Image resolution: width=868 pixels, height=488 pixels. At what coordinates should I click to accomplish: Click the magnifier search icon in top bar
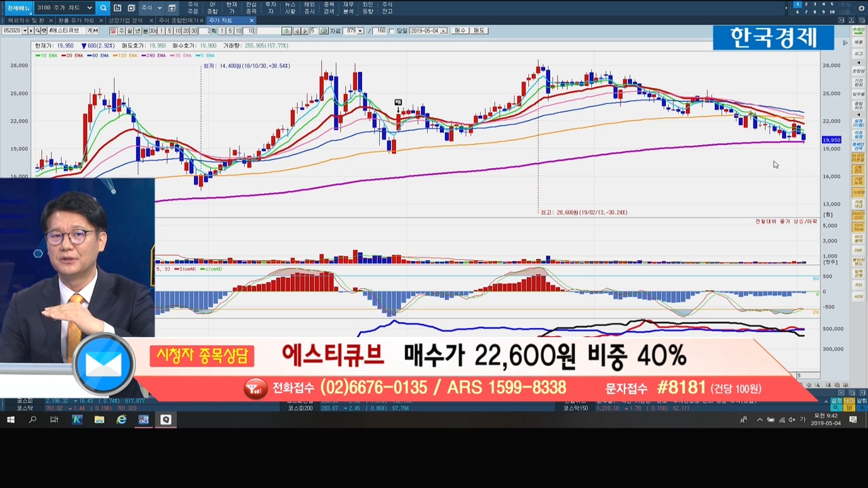pyautogui.click(x=103, y=8)
